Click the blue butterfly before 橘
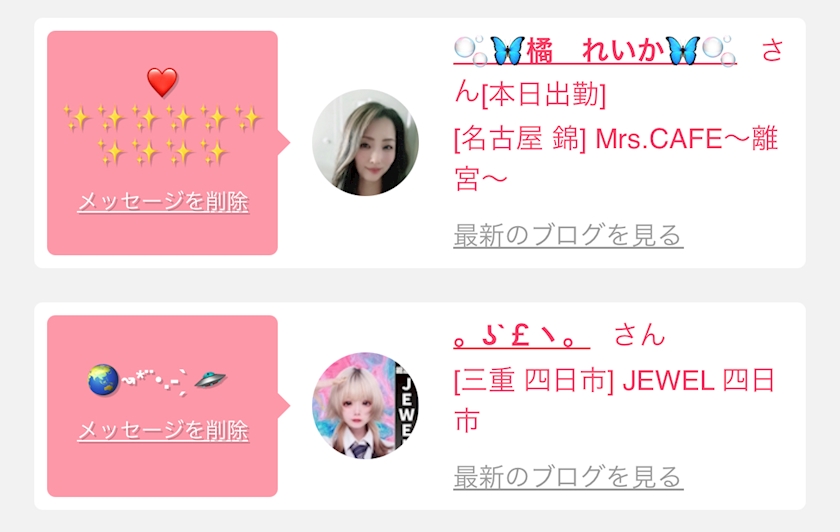This screenshot has height=532, width=840. point(507,50)
